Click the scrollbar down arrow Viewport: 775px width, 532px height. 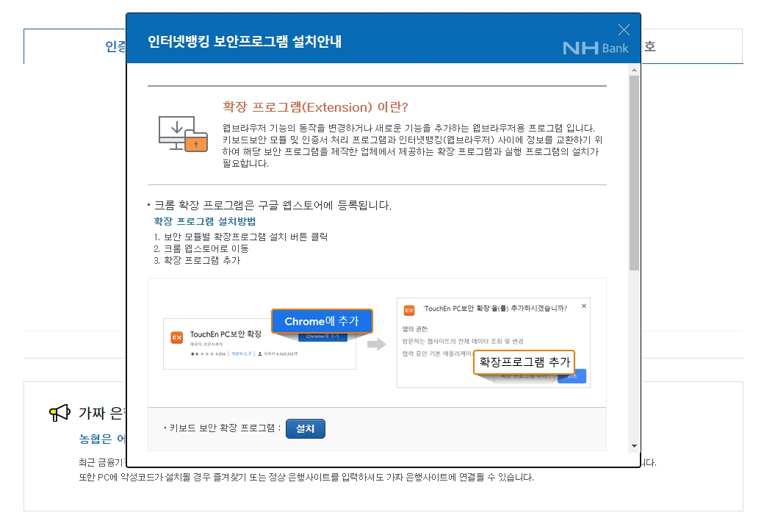click(x=632, y=447)
